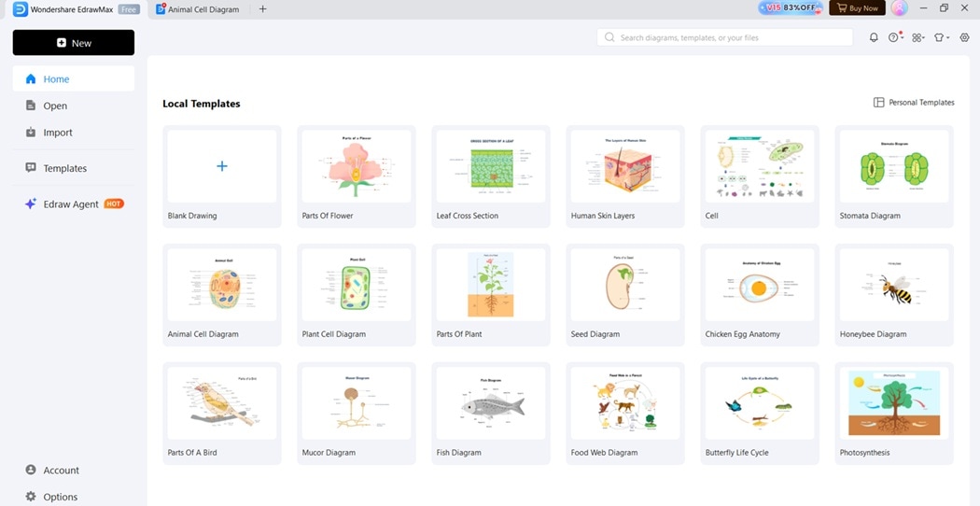Open the Parts Of A Bird template
Viewport: 980px width, 506px height.
(222, 414)
